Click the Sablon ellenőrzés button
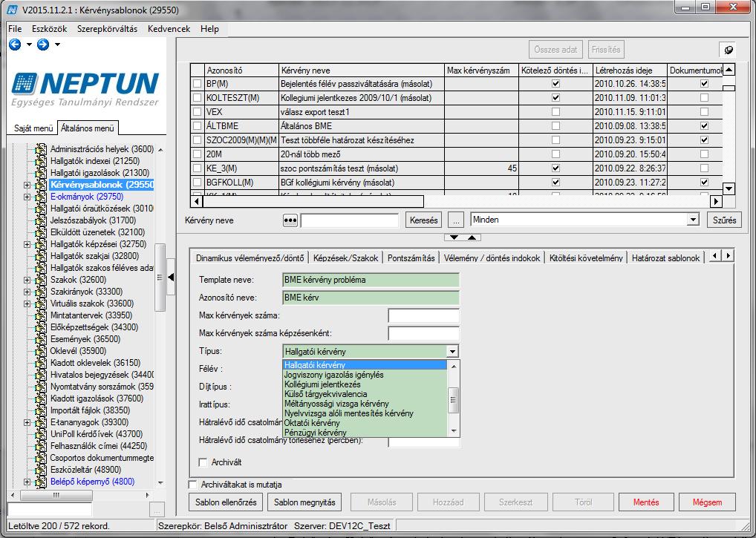 click(226, 502)
